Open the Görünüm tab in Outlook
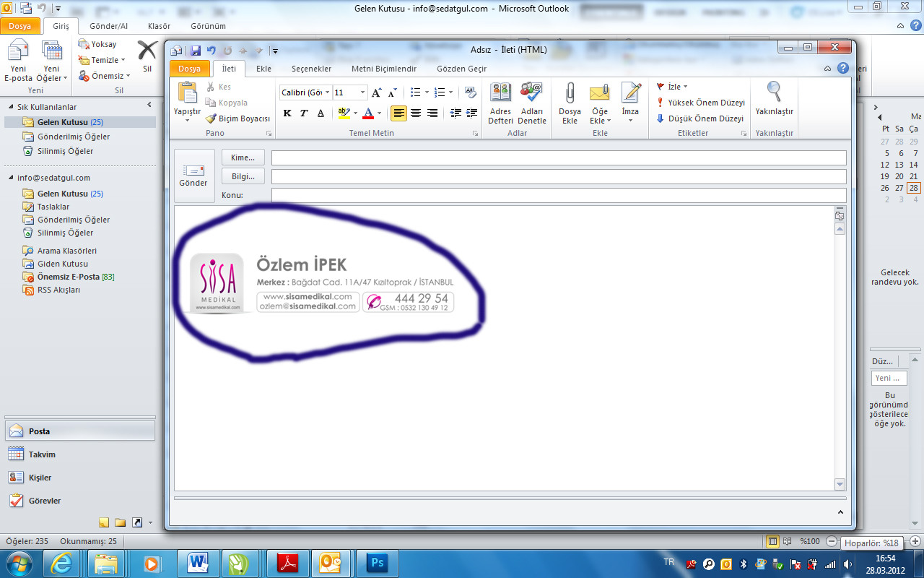 tap(208, 26)
